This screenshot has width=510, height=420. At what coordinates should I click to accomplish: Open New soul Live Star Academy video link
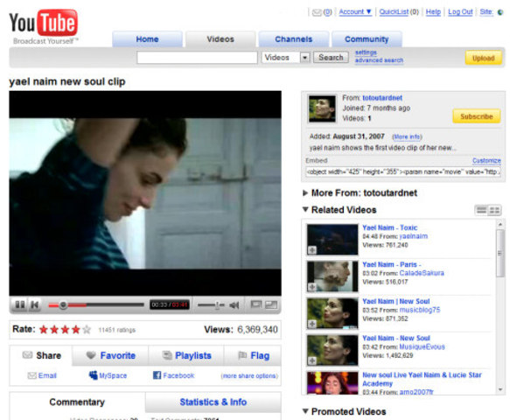point(422,379)
